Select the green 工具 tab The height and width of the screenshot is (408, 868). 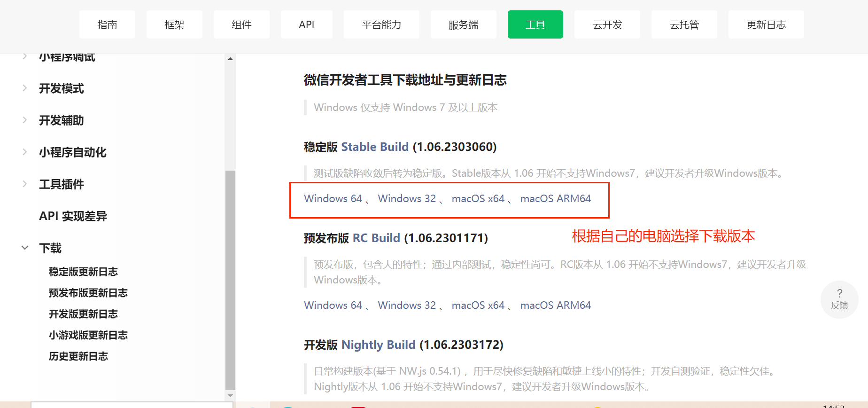tap(535, 24)
